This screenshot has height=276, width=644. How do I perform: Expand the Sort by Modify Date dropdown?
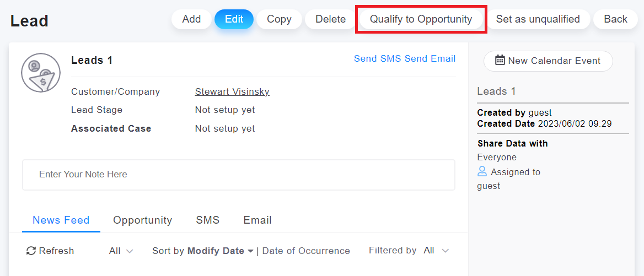203,251
